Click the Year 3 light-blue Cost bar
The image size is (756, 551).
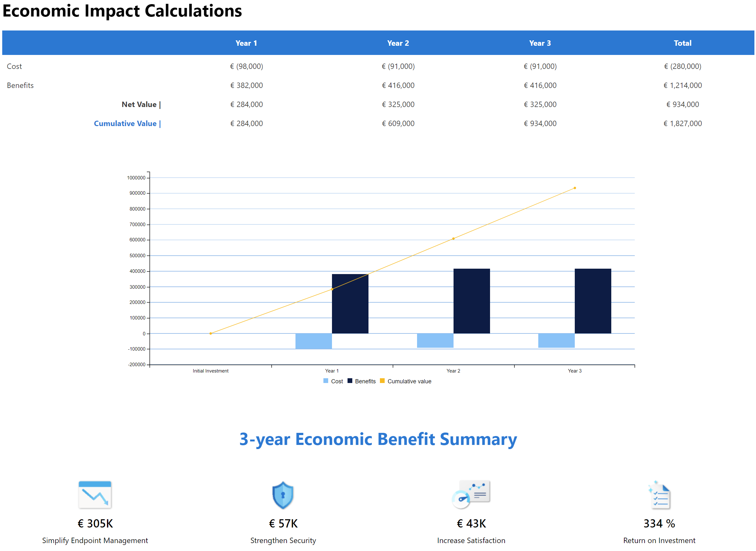click(557, 340)
